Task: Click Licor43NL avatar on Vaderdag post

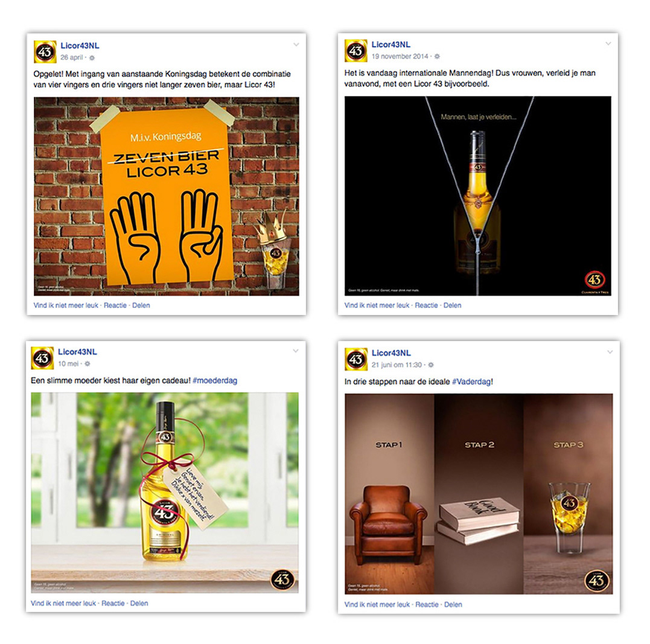Action: pyautogui.click(x=356, y=359)
